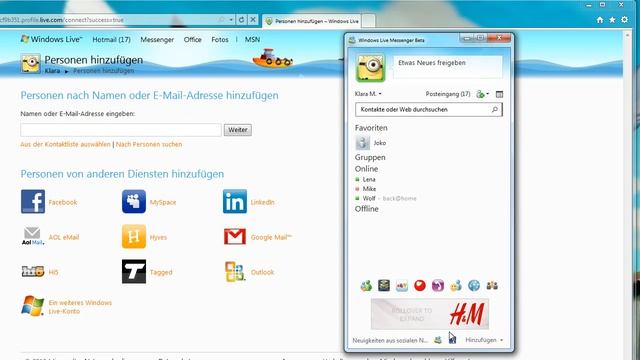The image size is (640, 360).
Task: Click the Weiter button
Action: click(238, 130)
